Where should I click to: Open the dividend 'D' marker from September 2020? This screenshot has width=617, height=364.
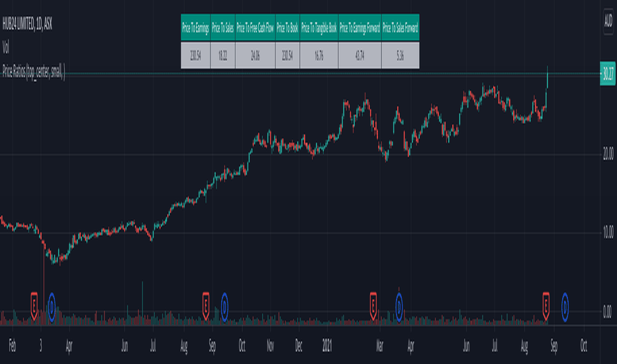pos(224,307)
